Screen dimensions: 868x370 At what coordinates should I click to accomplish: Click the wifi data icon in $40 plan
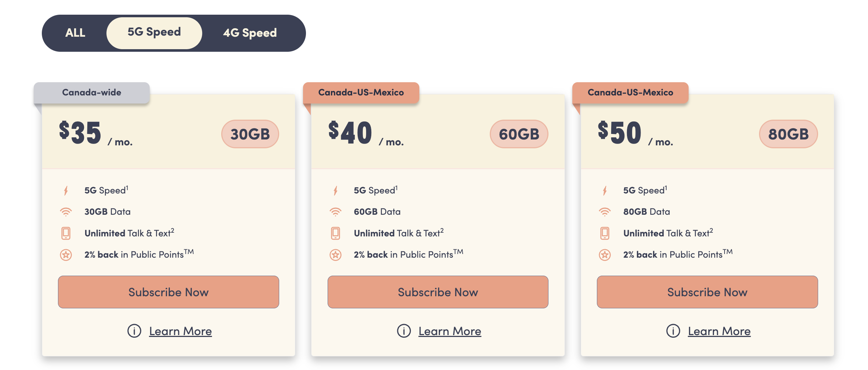click(x=335, y=212)
